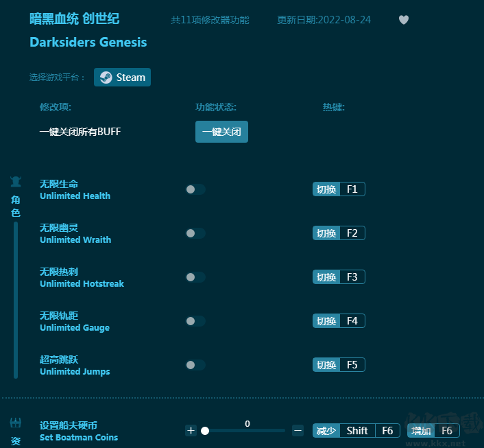The image size is (484, 448).
Task: Click the Unlimited Gauge label
Action: tap(75, 328)
